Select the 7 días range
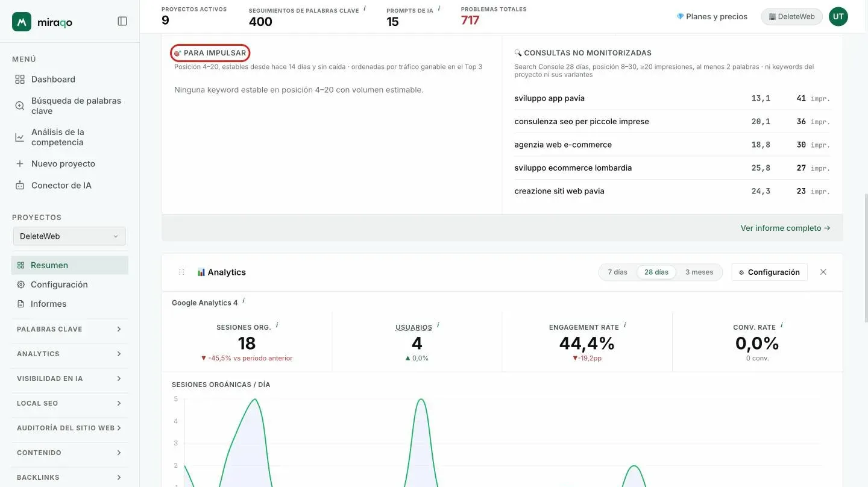The width and height of the screenshot is (868, 487). click(x=617, y=272)
